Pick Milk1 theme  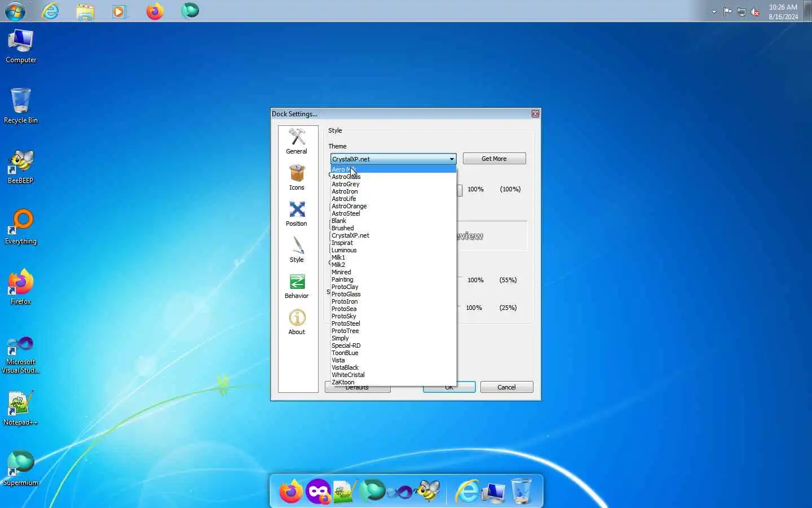pos(393,257)
